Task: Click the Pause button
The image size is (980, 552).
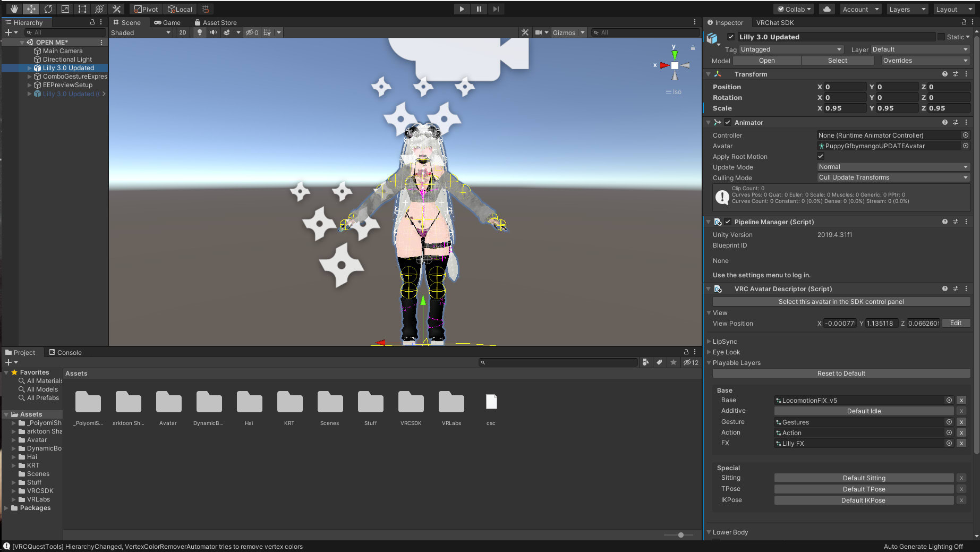Action: click(x=479, y=9)
